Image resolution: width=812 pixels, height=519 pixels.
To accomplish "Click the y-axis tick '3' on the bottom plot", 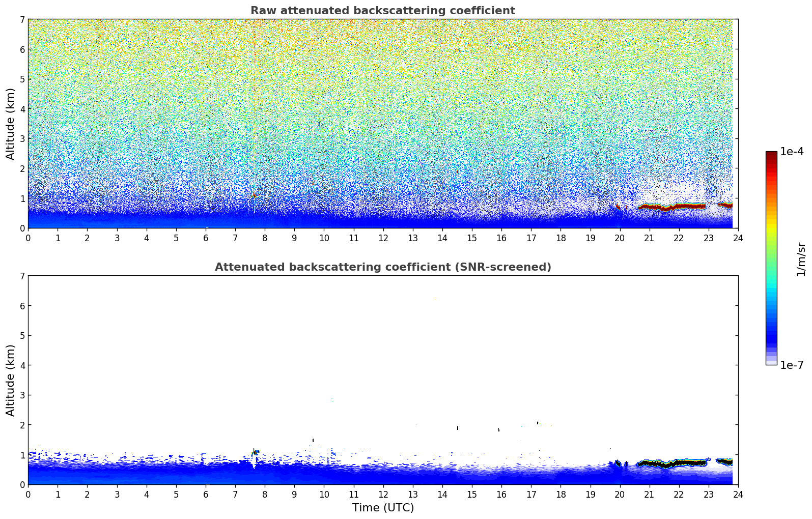I will [x=22, y=395].
